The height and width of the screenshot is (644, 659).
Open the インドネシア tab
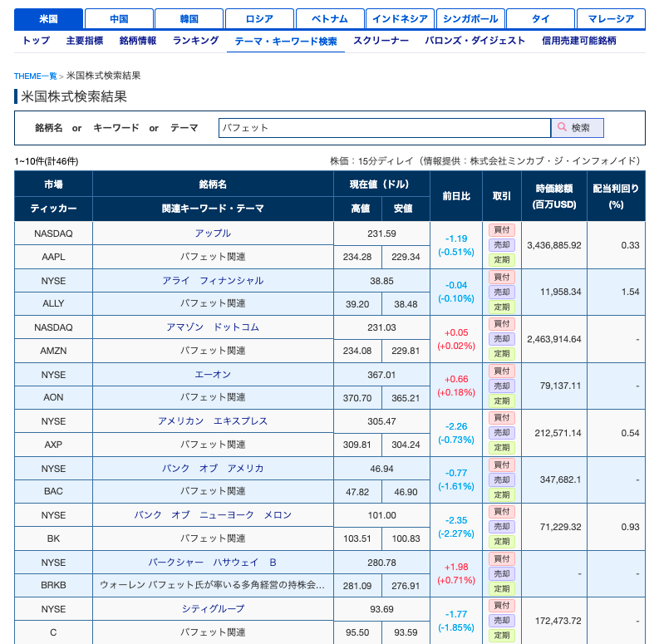400,19
